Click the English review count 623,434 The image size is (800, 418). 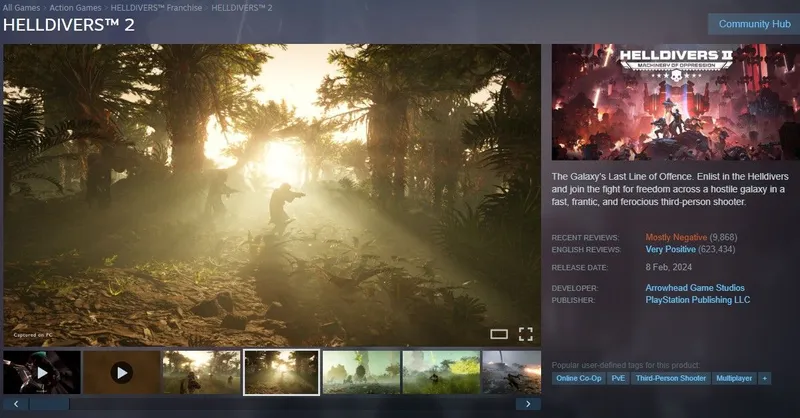point(716,250)
